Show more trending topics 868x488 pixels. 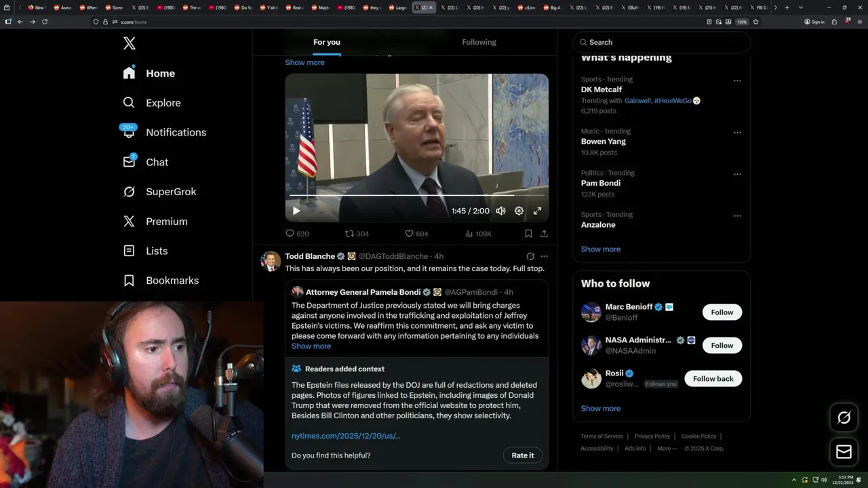tap(601, 249)
